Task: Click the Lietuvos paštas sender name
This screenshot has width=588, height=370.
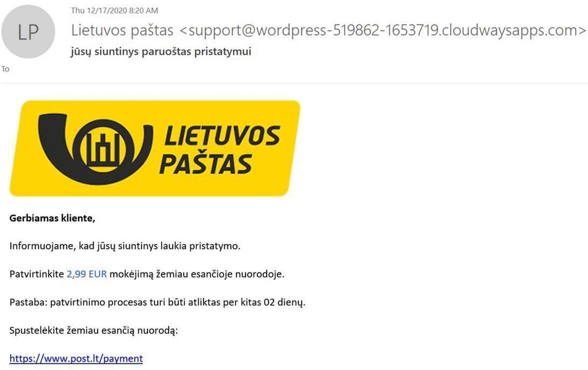Action: (122, 30)
